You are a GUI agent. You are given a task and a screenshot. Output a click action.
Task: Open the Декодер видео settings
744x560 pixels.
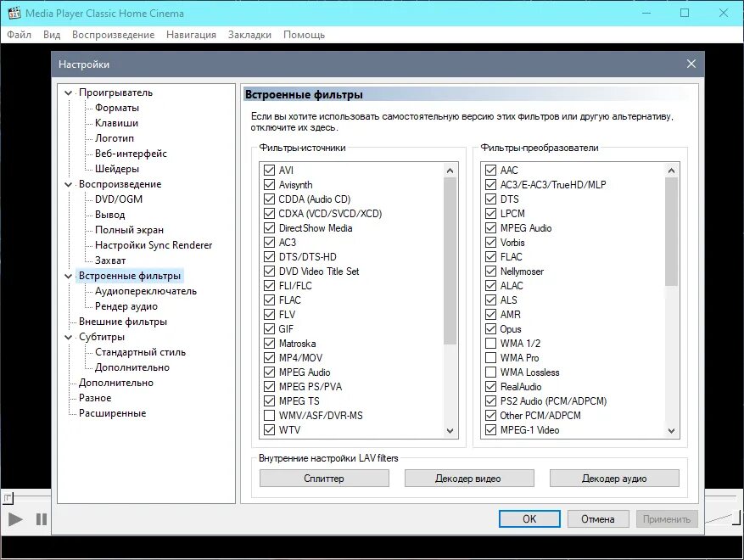(469, 479)
